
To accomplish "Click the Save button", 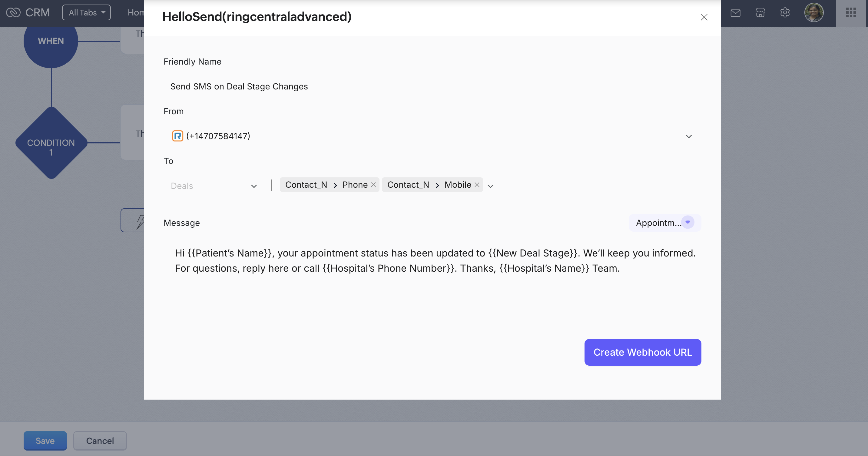I will [45, 441].
